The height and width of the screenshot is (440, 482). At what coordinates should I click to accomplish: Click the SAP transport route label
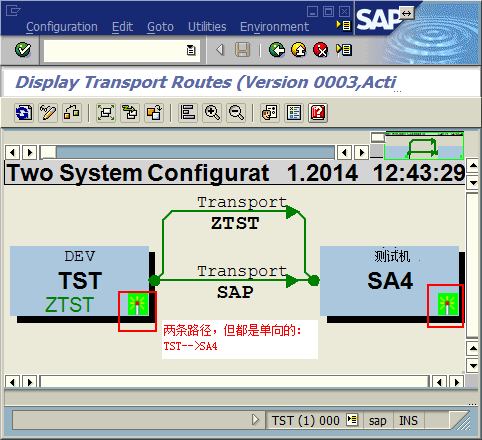(x=235, y=292)
